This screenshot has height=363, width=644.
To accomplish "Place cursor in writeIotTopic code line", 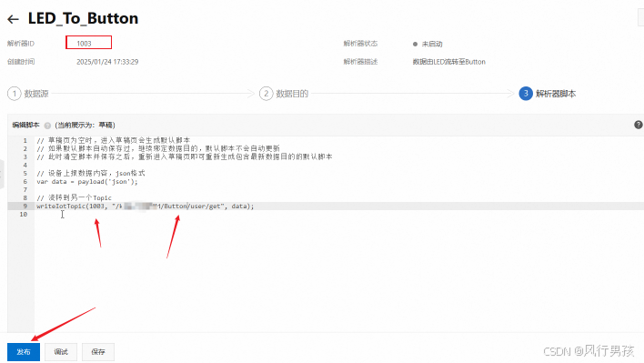I will pyautogui.click(x=146, y=207).
